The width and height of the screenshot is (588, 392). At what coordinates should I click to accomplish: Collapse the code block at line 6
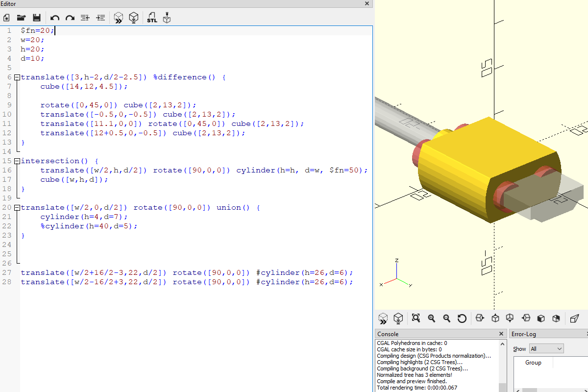coord(17,77)
